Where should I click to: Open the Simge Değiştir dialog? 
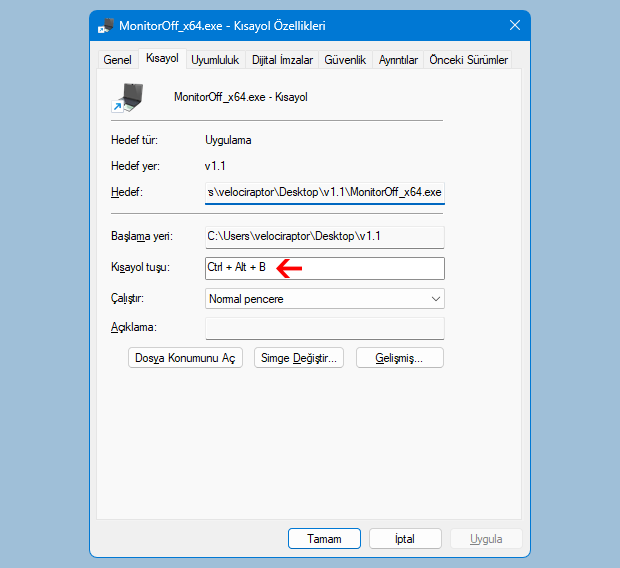(x=299, y=358)
